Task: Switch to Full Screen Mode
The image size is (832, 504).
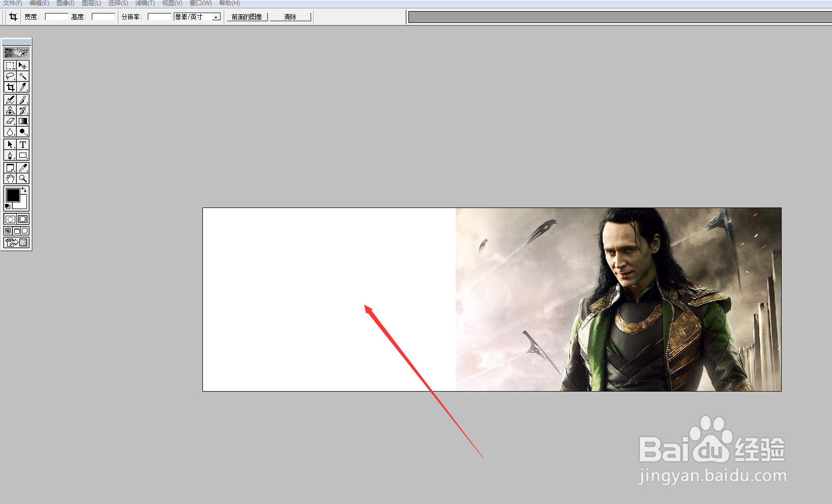Action: 25,231
